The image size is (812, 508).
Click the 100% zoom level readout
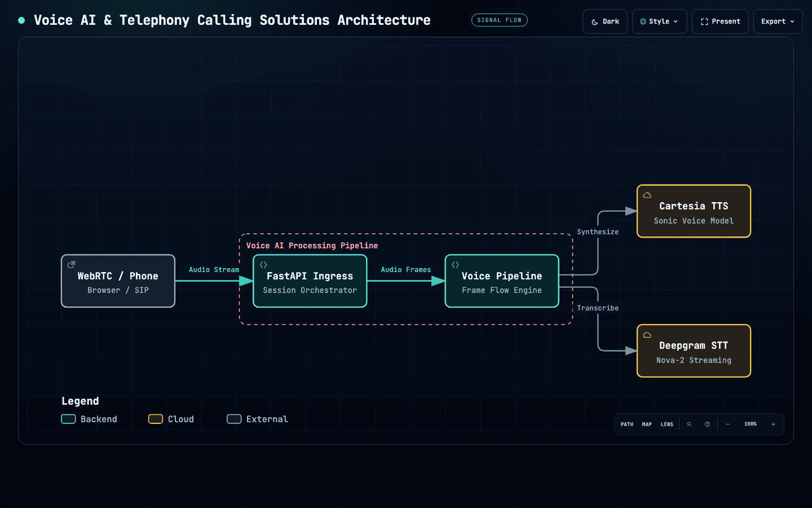pyautogui.click(x=751, y=424)
